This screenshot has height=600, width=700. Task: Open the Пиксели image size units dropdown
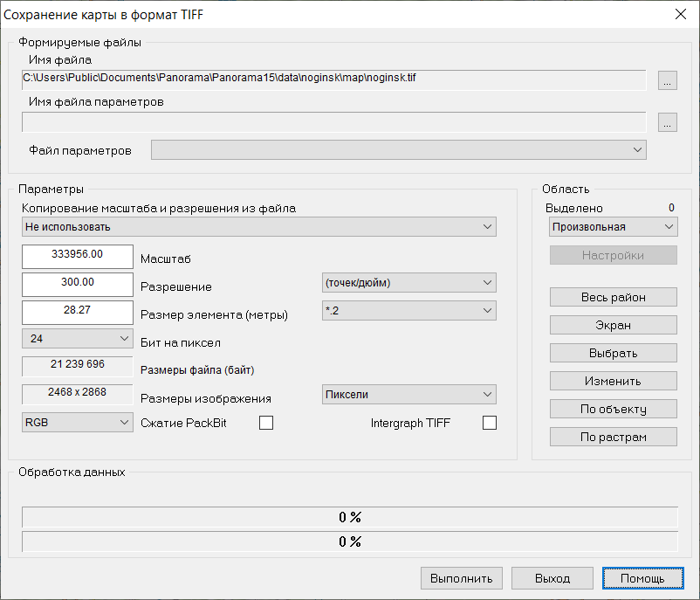click(x=408, y=395)
